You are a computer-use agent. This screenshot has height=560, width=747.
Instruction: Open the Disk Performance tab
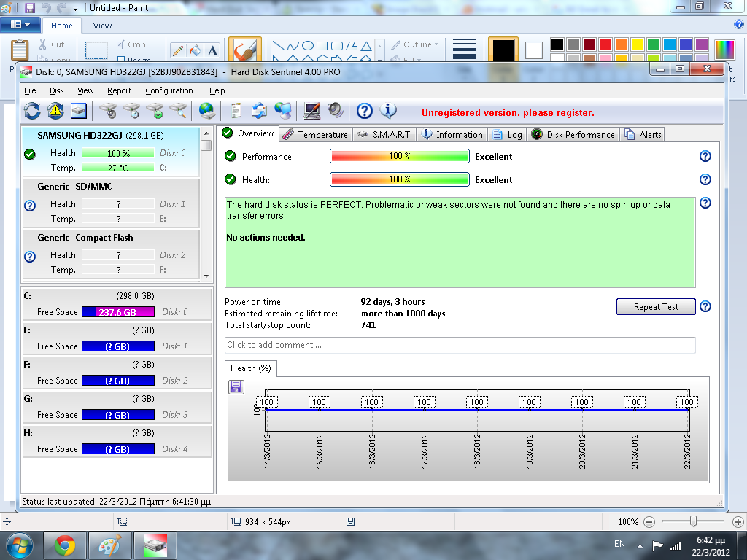573,135
